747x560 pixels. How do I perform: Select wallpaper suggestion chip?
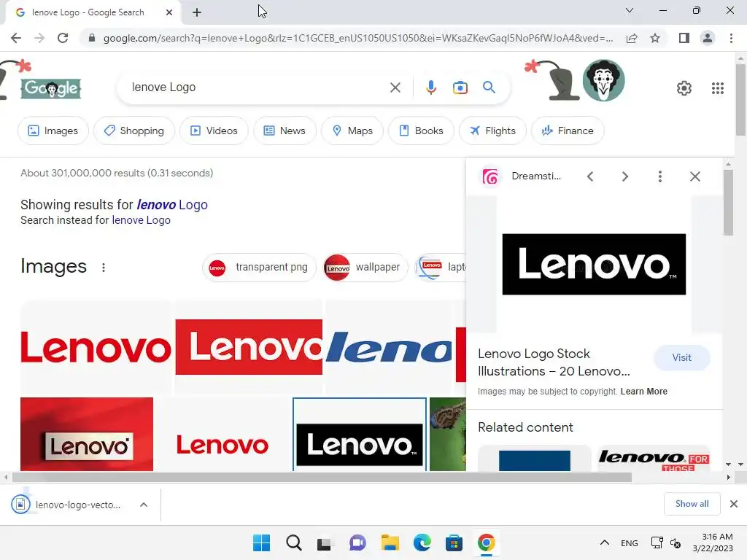[x=365, y=268]
